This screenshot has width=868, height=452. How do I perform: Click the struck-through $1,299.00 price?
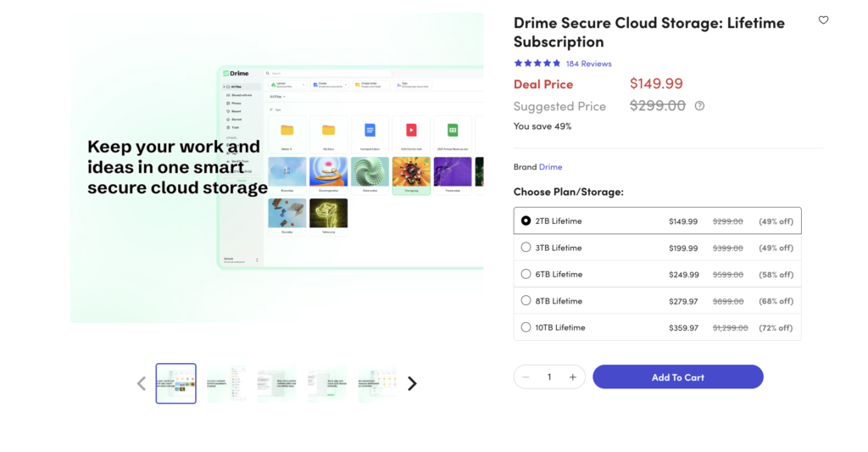click(730, 328)
